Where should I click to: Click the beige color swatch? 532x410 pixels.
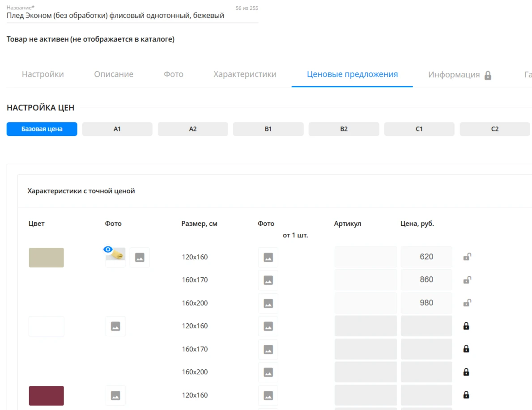pyautogui.click(x=46, y=258)
